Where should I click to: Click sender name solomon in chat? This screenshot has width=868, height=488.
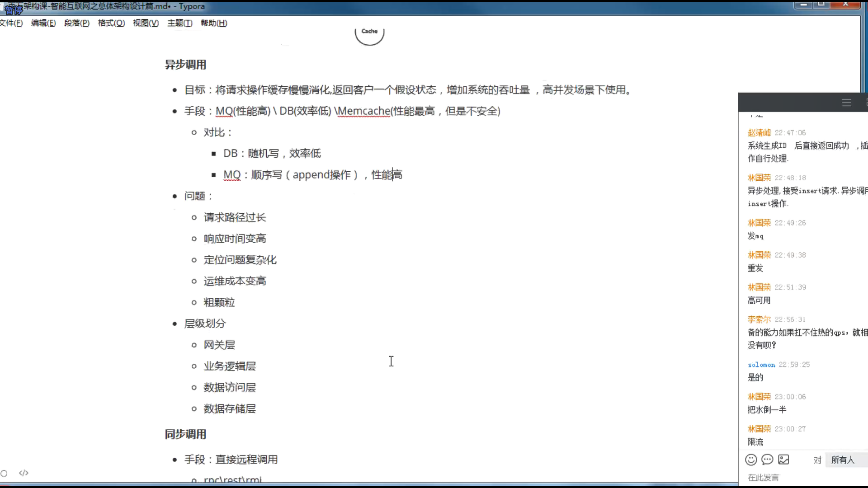tap(761, 365)
